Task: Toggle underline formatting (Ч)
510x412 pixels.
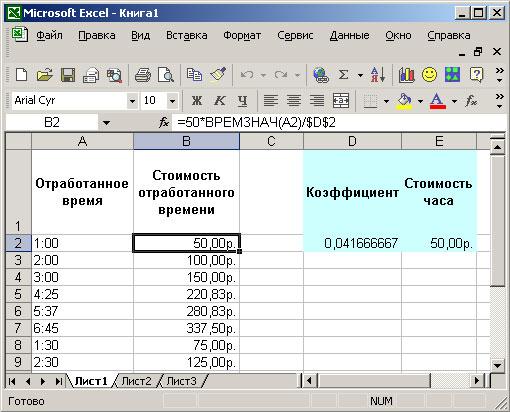Action: tap(243, 100)
